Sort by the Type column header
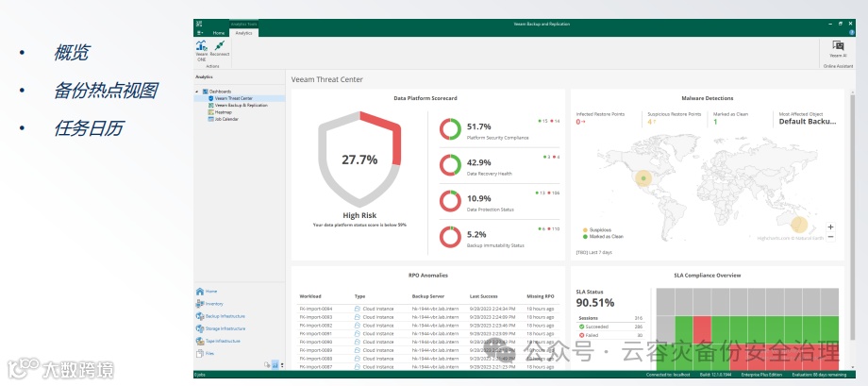The width and height of the screenshot is (868, 386). click(x=359, y=296)
